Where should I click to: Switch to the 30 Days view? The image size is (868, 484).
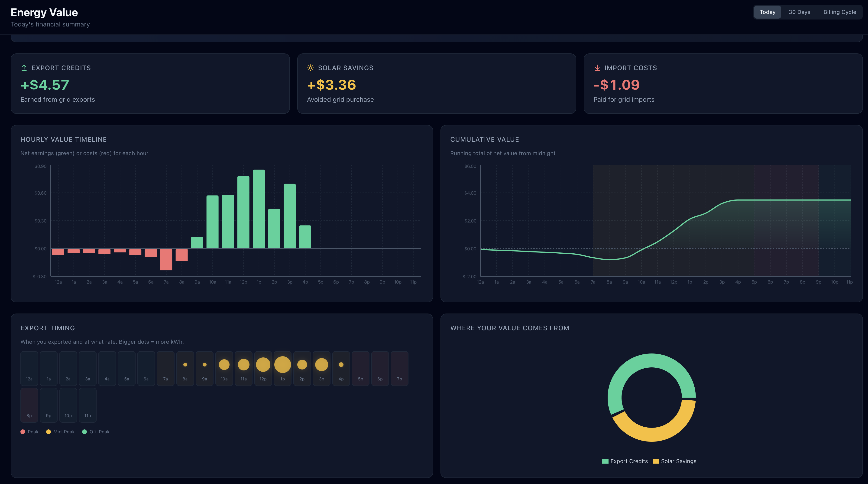(x=799, y=12)
